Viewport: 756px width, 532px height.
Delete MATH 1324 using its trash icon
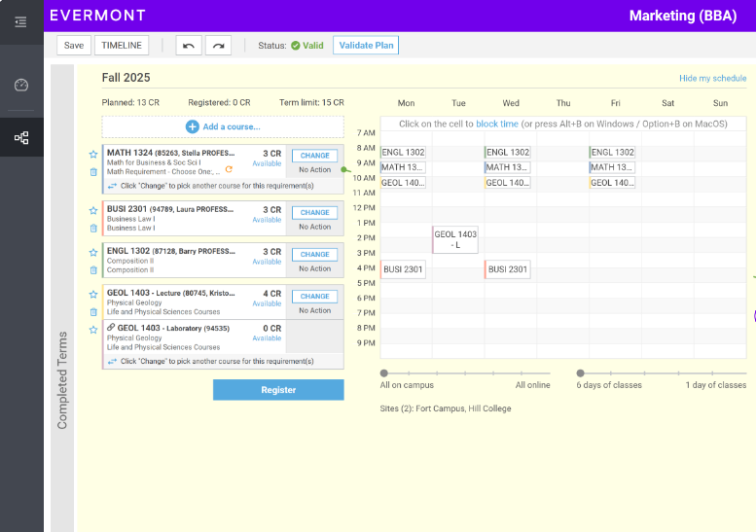coord(93,172)
